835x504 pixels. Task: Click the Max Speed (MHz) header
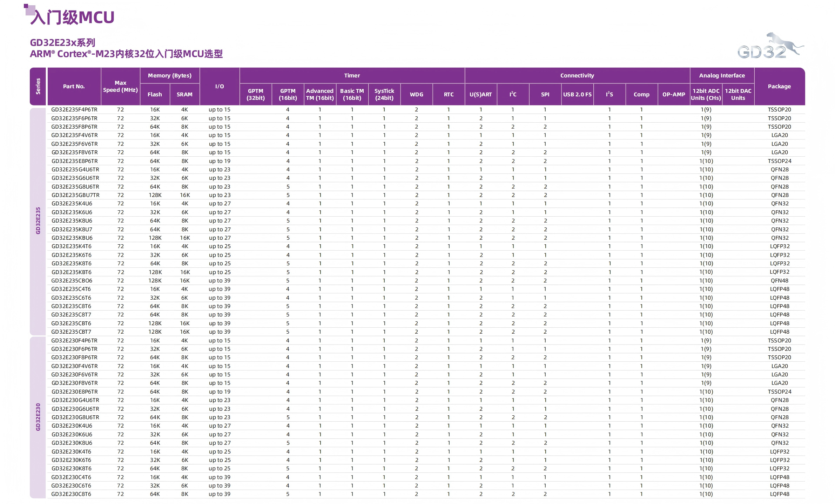click(x=120, y=86)
